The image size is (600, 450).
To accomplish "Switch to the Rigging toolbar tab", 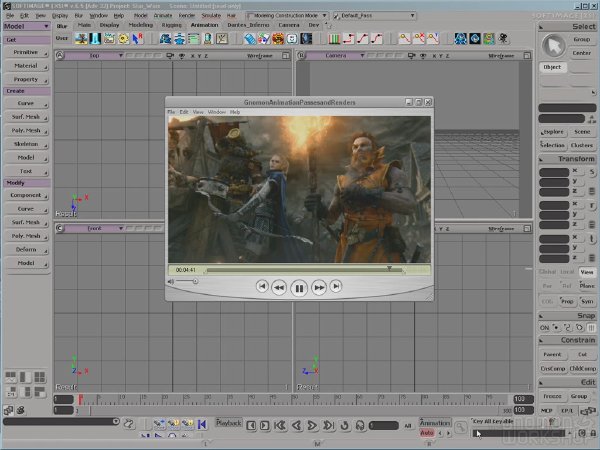I will (171, 25).
